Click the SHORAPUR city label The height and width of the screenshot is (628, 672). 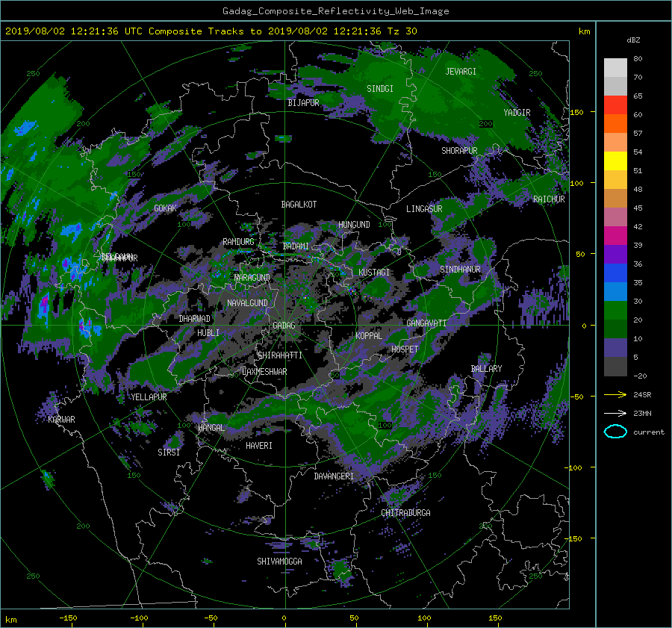point(459,151)
